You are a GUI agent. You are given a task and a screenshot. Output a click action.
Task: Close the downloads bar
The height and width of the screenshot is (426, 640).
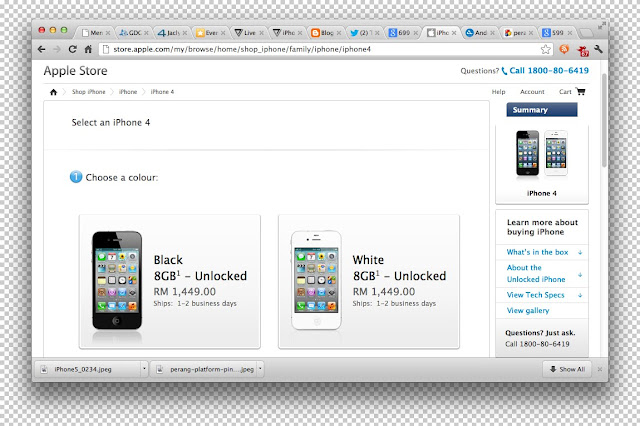[600, 369]
